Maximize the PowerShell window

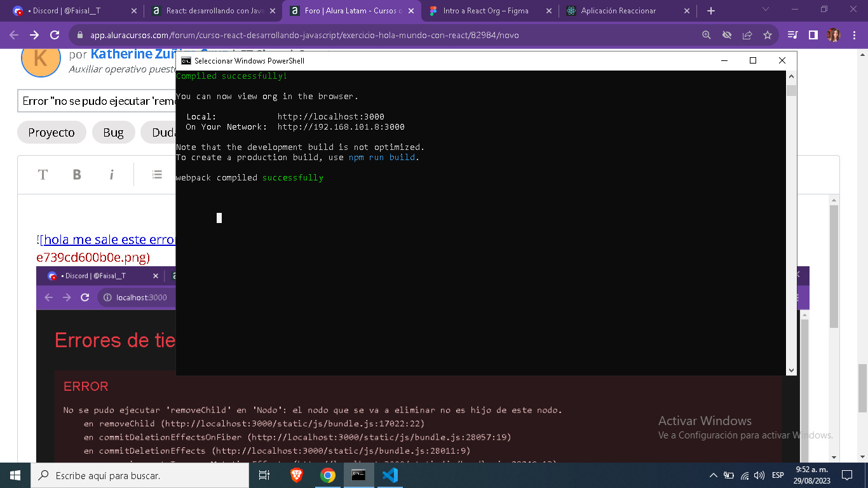753,60
